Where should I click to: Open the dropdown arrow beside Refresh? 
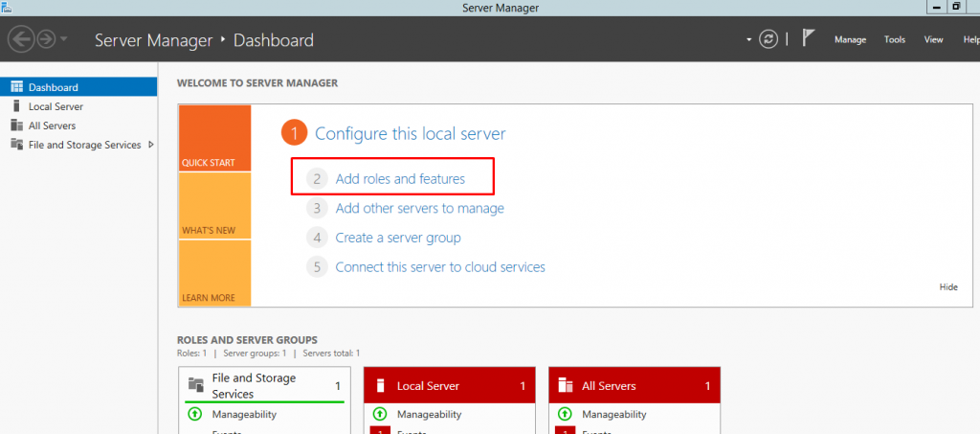748,40
